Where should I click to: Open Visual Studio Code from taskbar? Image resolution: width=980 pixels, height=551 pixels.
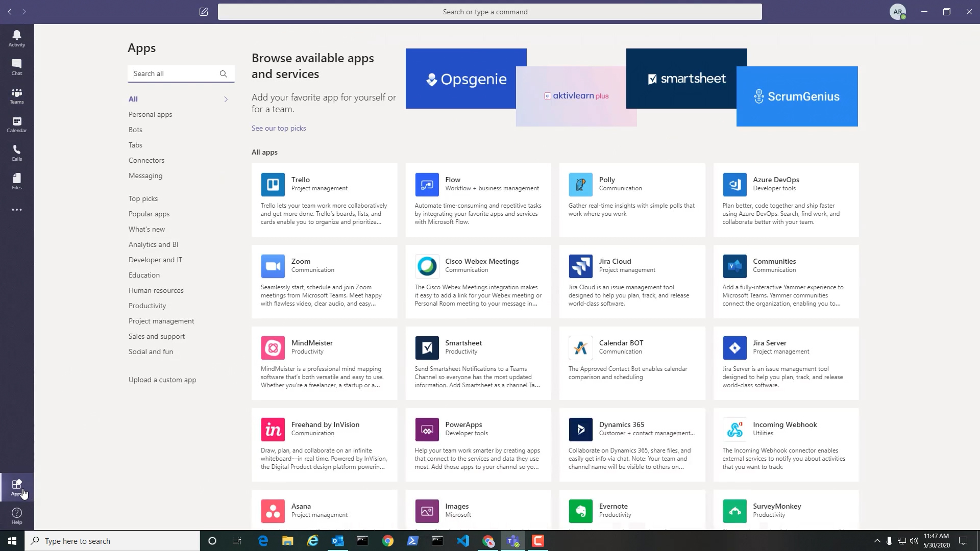point(463,541)
